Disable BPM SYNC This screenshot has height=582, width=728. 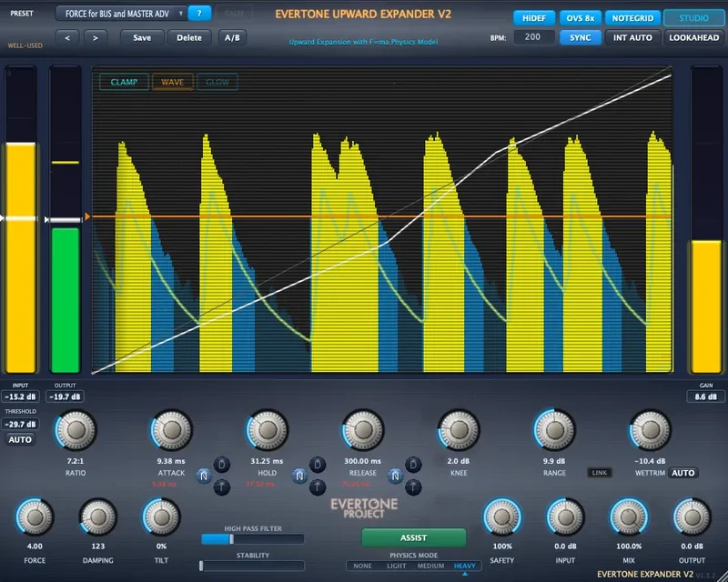[580, 37]
